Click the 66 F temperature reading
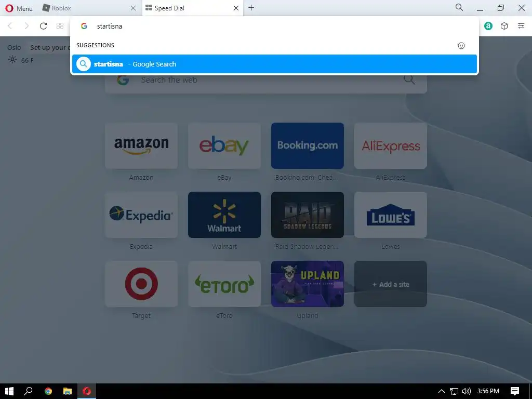 coord(28,61)
